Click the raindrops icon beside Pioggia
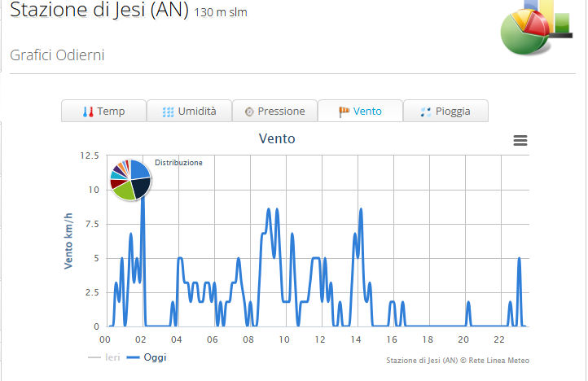The image size is (588, 381). (x=425, y=112)
